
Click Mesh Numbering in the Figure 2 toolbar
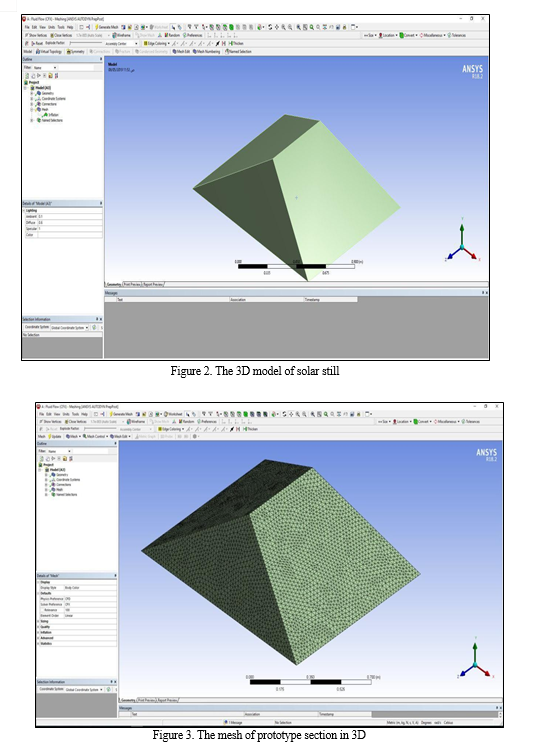point(207,52)
